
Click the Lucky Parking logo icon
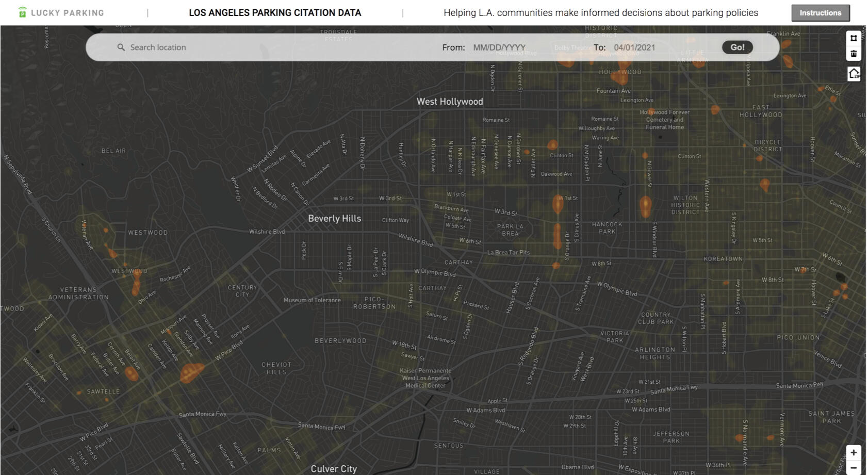coord(22,13)
